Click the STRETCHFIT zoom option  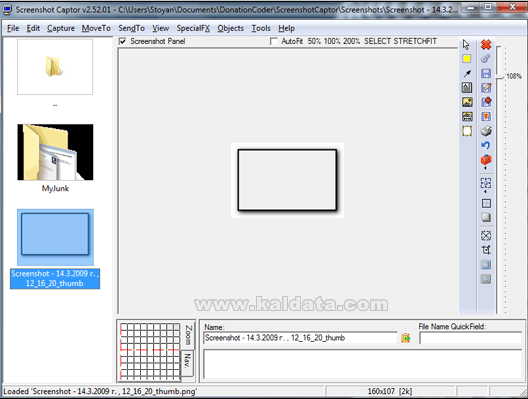(x=415, y=41)
